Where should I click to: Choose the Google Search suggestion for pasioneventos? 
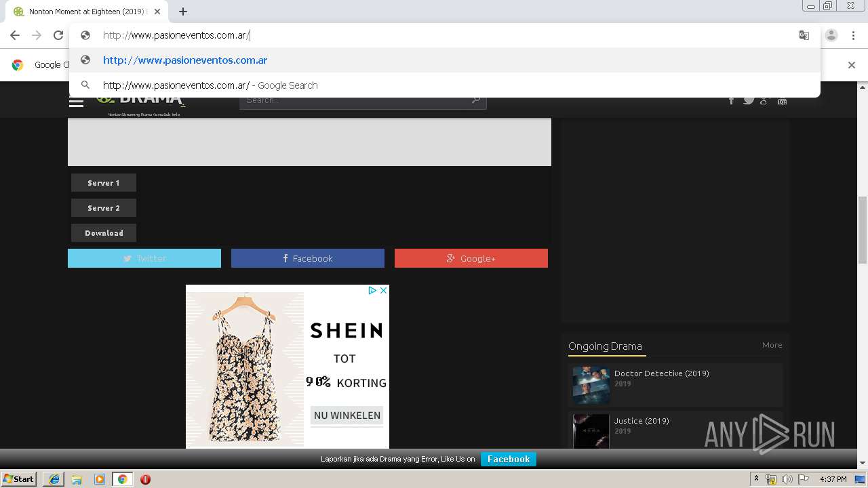click(445, 85)
